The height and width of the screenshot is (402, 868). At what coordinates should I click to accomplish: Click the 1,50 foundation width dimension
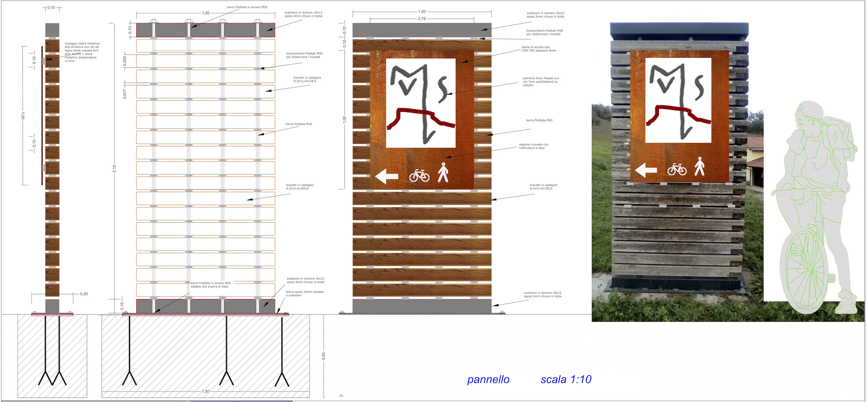206,392
